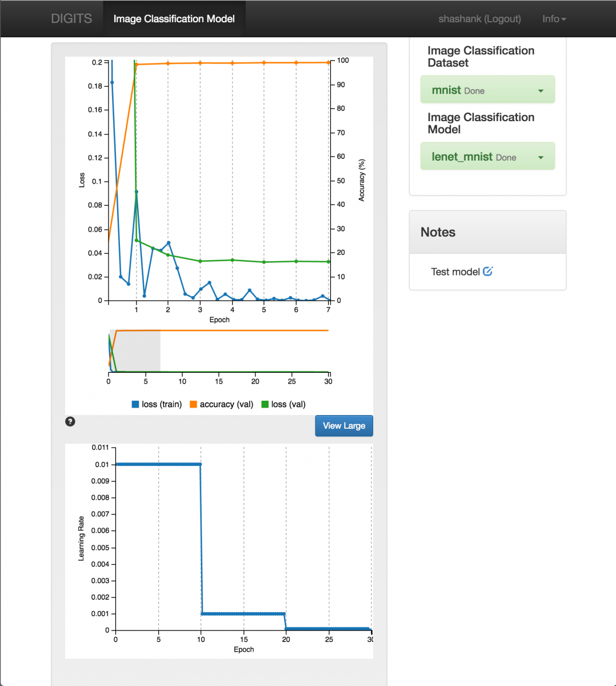Click the question mark help icon
616x686 pixels.
(x=70, y=422)
